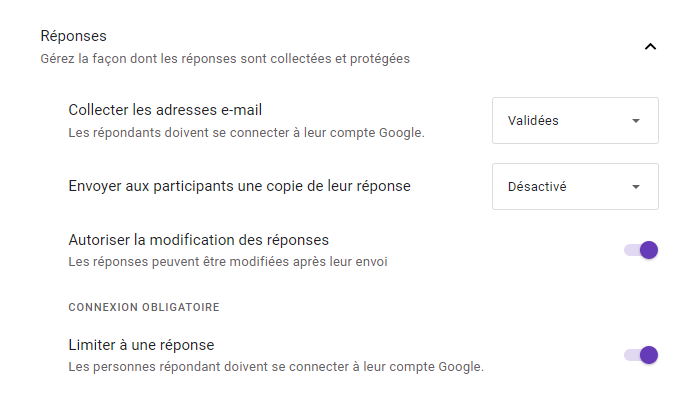Image resolution: width=698 pixels, height=403 pixels.
Task: Click the Envoyer aux participants une copie label
Action: 239,186
